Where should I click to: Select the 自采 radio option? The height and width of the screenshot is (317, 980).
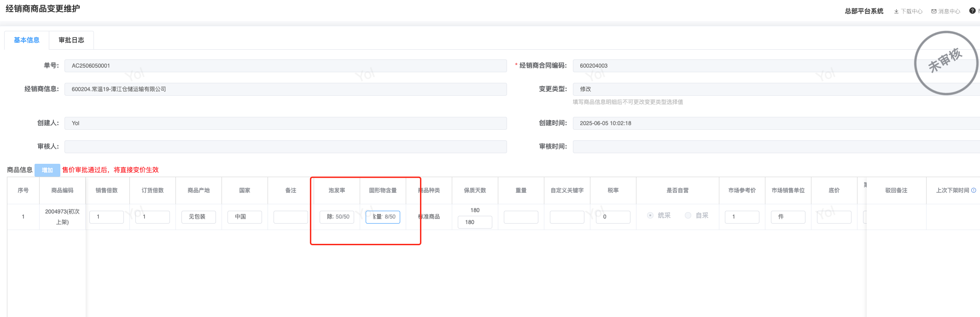tap(688, 215)
